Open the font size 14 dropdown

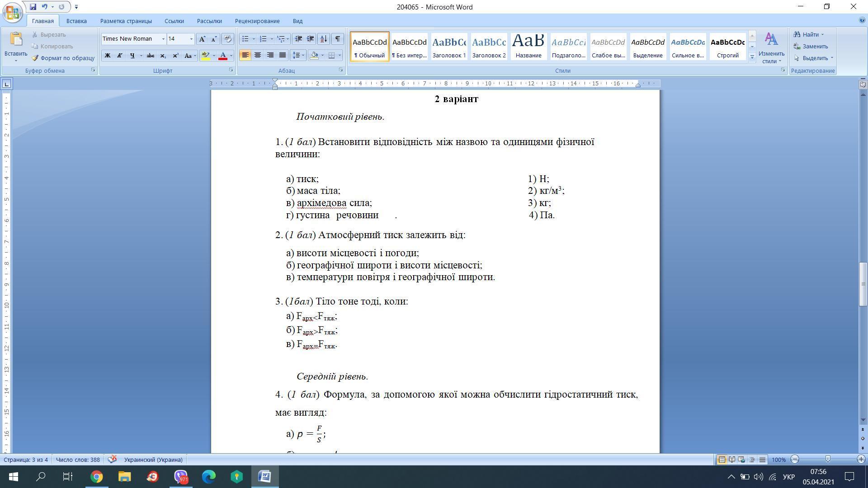[191, 39]
